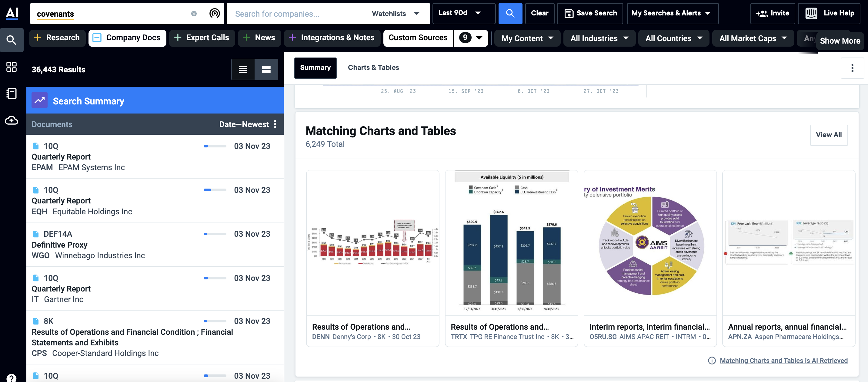Click the Cooper-Standard 8K document icon
This screenshot has width=868, height=382.
pyautogui.click(x=35, y=321)
